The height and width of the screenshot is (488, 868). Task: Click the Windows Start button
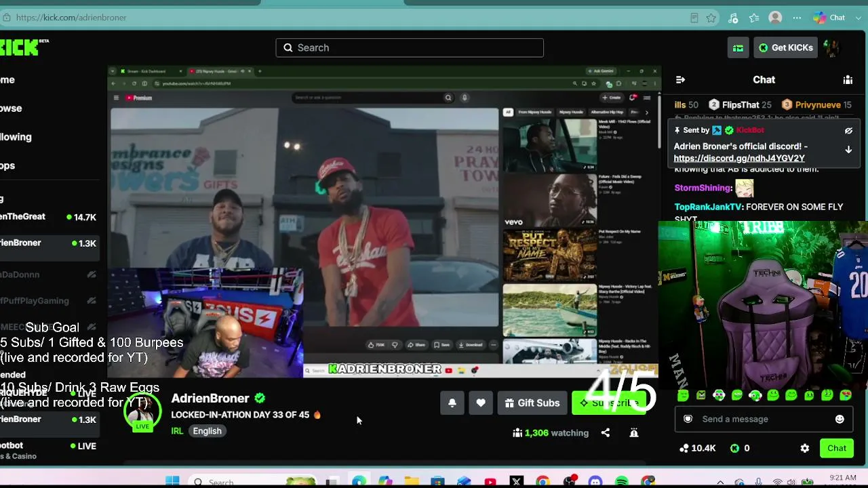click(172, 481)
